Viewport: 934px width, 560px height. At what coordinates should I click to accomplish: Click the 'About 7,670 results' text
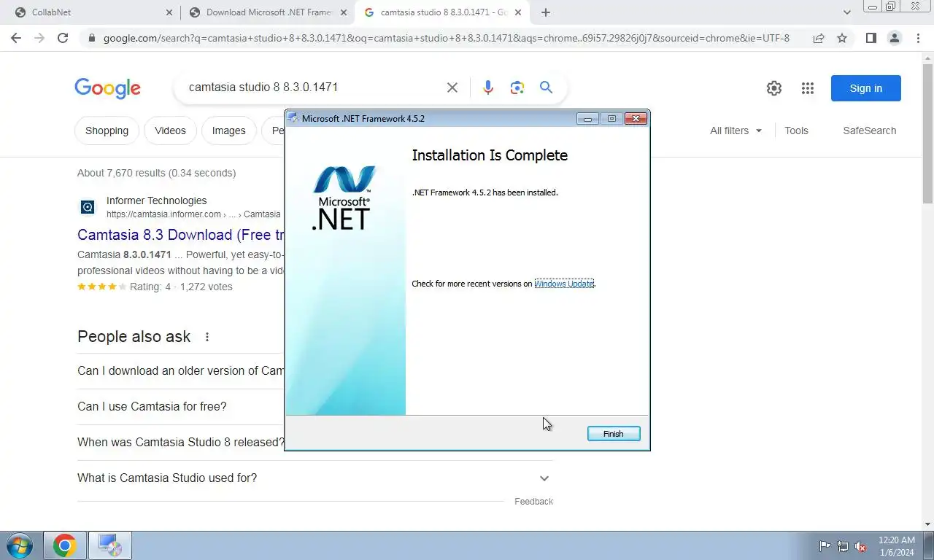coord(156,173)
